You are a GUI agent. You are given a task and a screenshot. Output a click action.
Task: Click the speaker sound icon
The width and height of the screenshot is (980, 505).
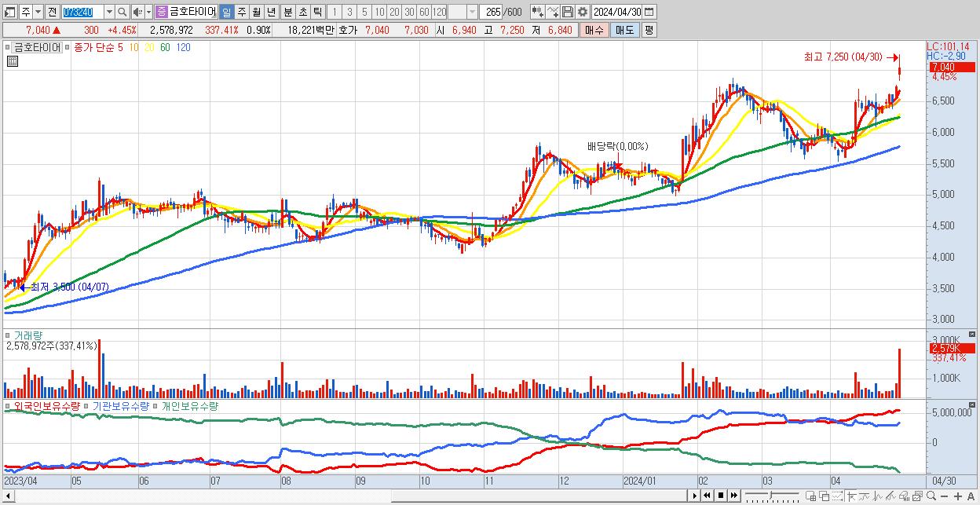click(137, 12)
